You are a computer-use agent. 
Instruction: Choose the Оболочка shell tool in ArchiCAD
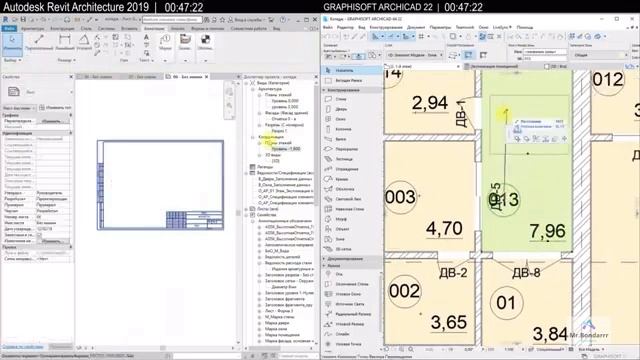(x=352, y=189)
